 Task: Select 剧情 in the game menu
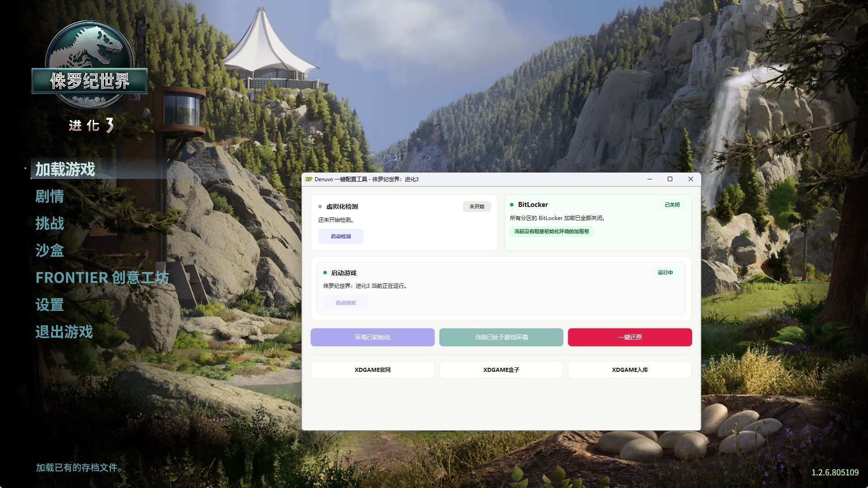[x=50, y=197]
